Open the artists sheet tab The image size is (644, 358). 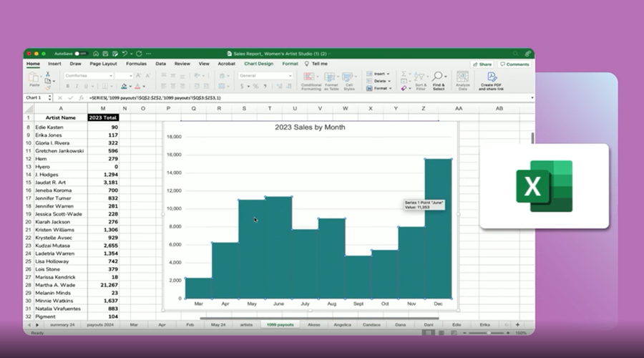(246, 325)
